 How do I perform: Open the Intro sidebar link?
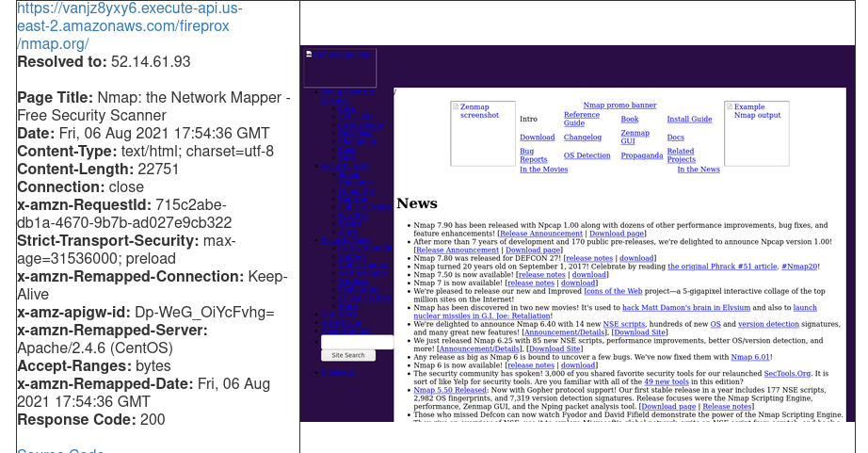[347, 108]
